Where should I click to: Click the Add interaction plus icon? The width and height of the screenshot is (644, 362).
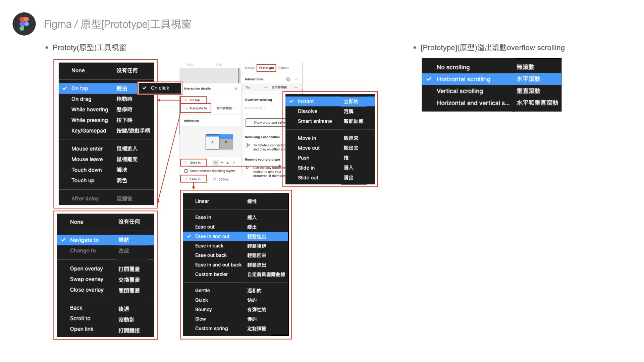pos(297,79)
